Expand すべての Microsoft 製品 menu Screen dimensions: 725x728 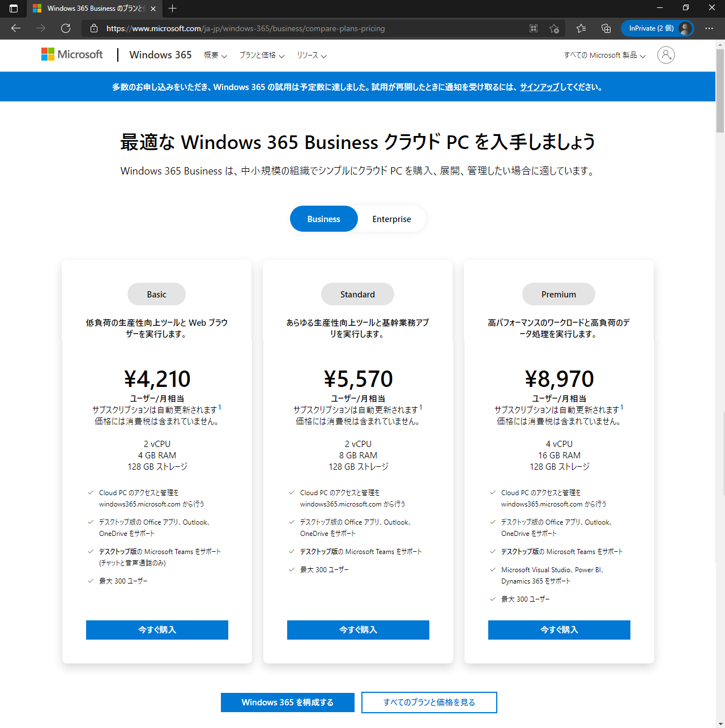605,56
